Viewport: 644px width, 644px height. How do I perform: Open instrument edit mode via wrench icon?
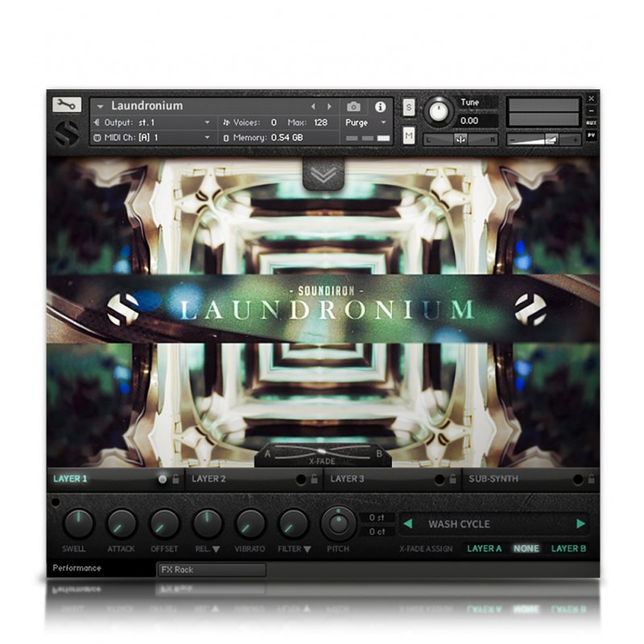67,105
